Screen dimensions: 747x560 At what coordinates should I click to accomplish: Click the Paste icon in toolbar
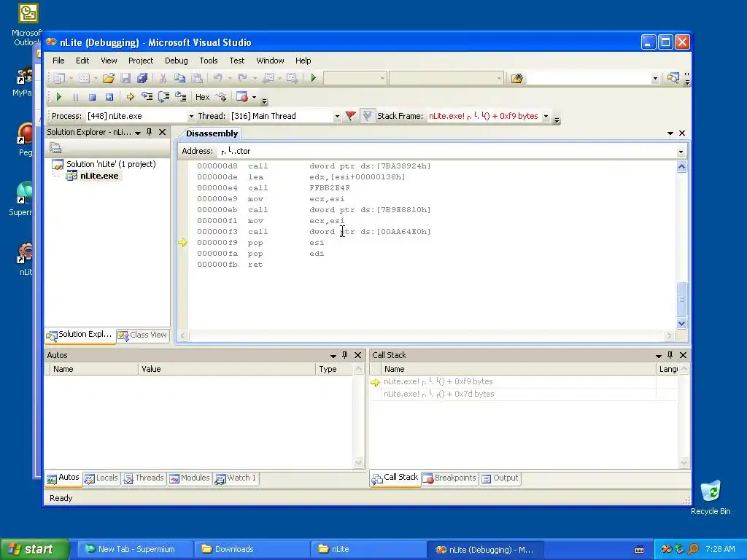tap(197, 78)
